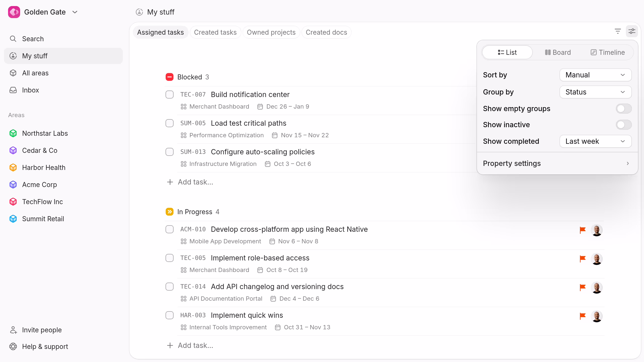The height and width of the screenshot is (362, 644).
Task: Select the Timeline view tab
Action: click(608, 52)
